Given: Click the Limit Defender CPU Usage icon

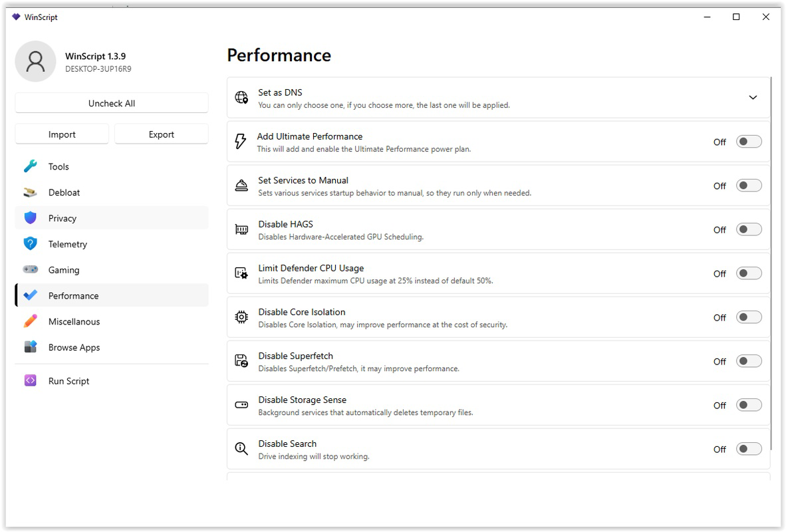Looking at the screenshot, I should [x=241, y=273].
